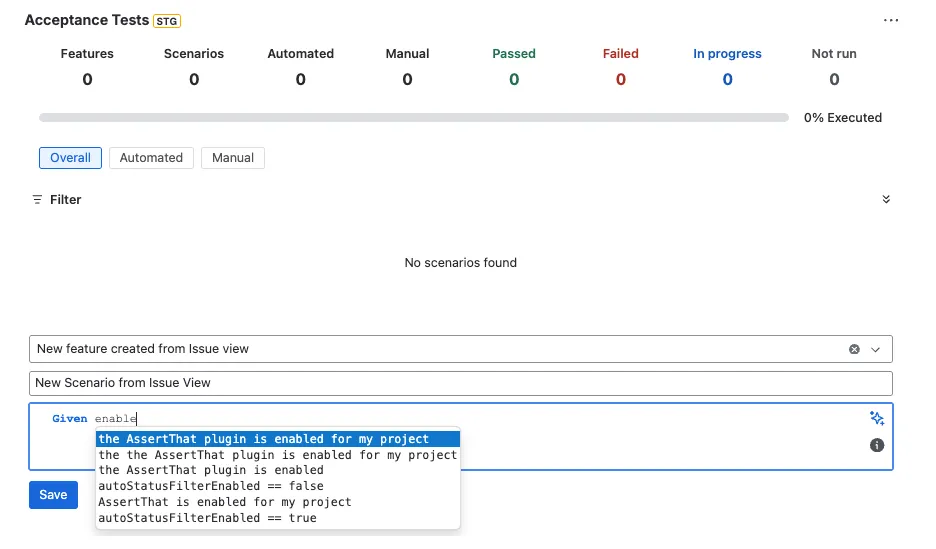Click the Save button
This screenshot has height=549, width=936.
pyautogui.click(x=53, y=495)
